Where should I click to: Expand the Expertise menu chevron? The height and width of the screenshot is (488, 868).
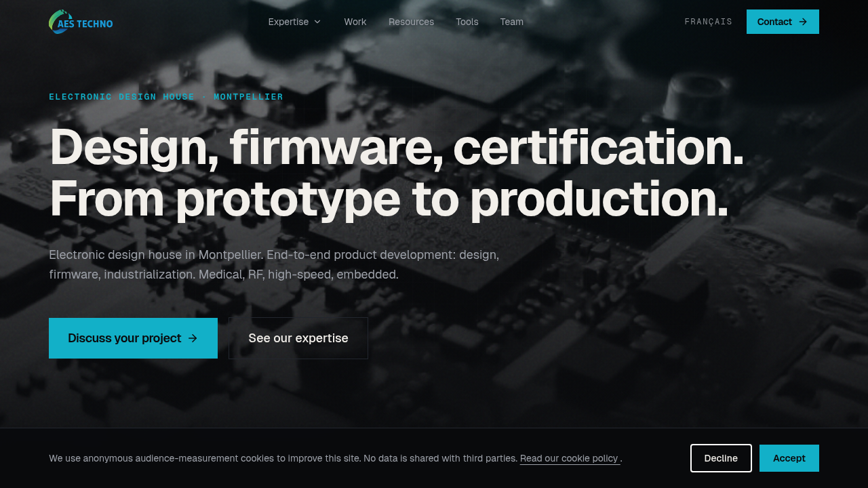317,22
